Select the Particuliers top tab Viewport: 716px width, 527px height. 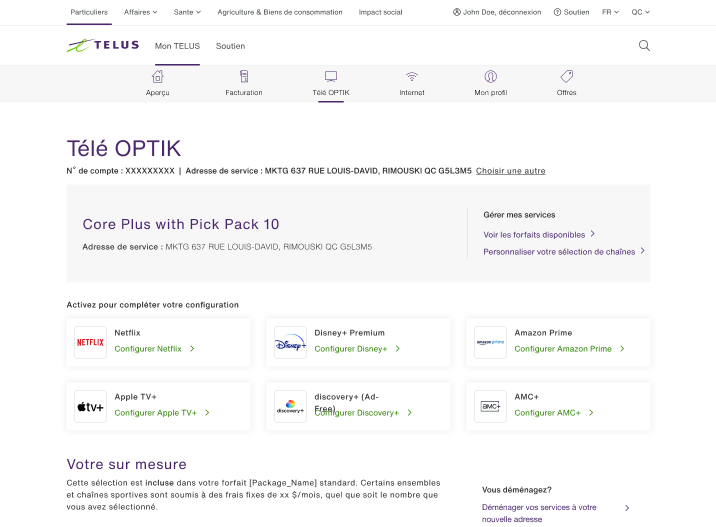coord(89,12)
